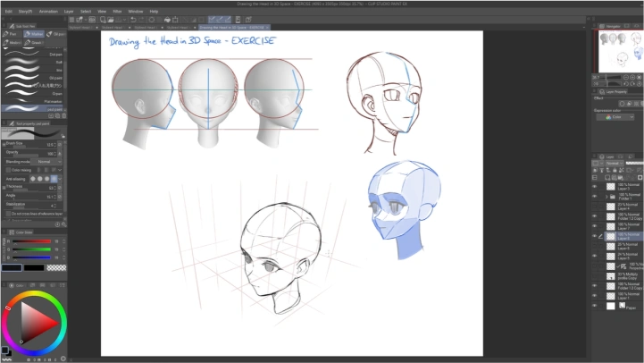
Task: Toggle visibility eye of Paper layer
Action: pos(594,306)
